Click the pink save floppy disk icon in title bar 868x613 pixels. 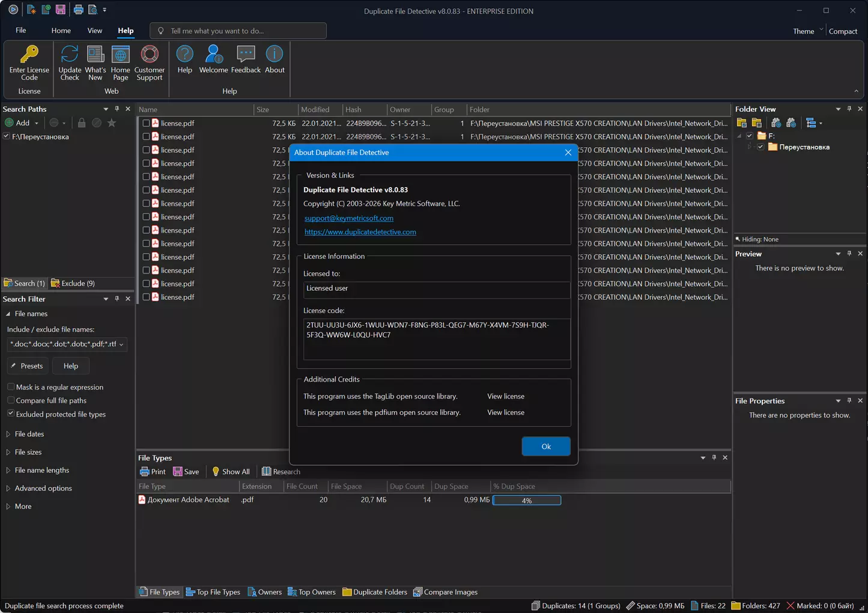coord(61,10)
